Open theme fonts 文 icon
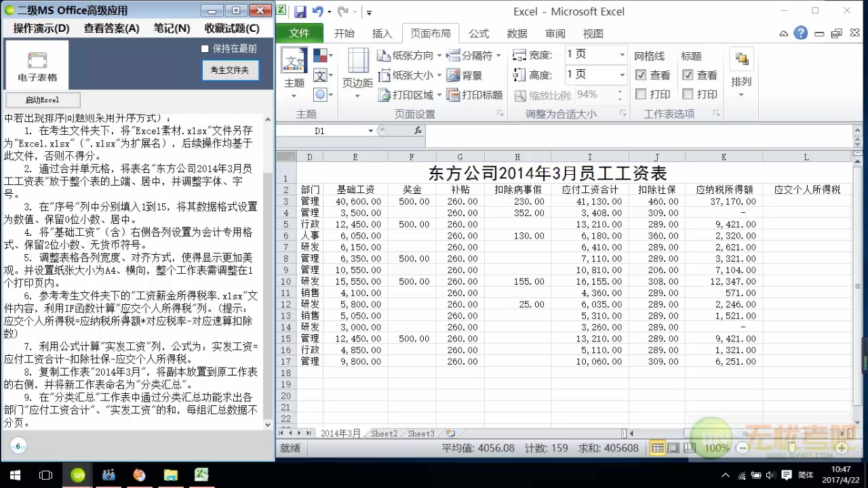The width and height of the screenshot is (868, 488). point(321,75)
